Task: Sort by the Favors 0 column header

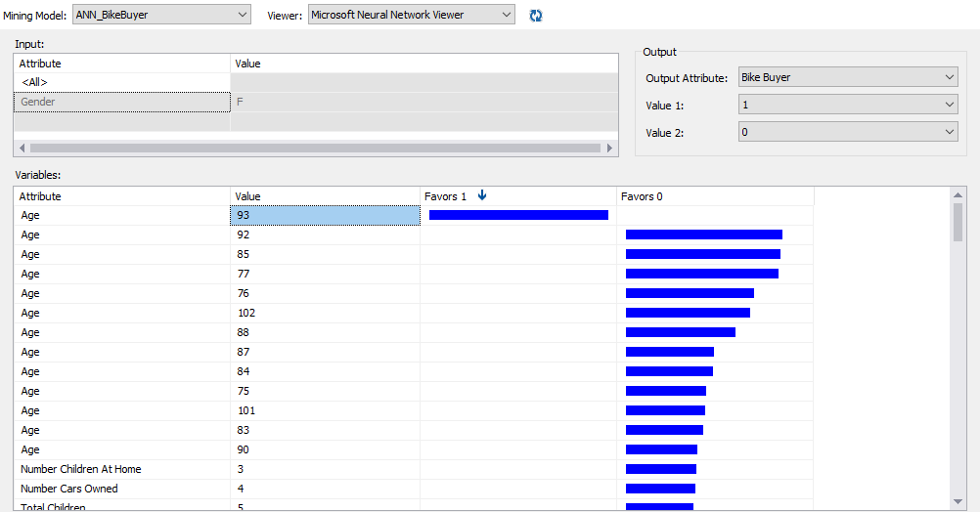Action: coord(715,196)
